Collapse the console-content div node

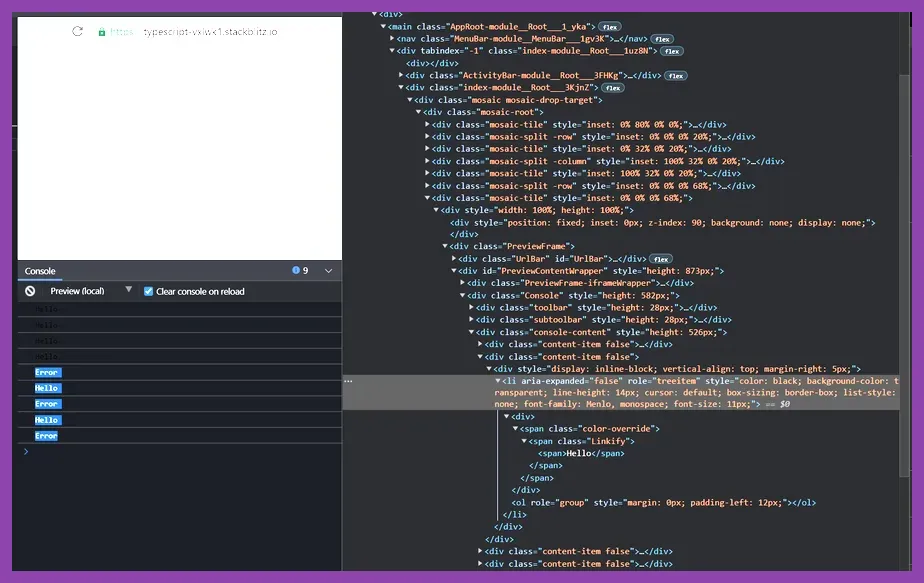pos(471,332)
